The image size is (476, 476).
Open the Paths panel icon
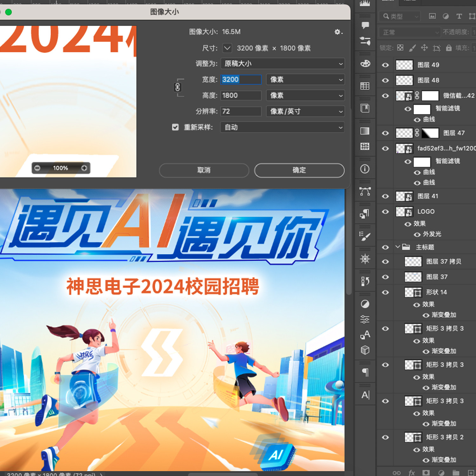[x=365, y=191]
